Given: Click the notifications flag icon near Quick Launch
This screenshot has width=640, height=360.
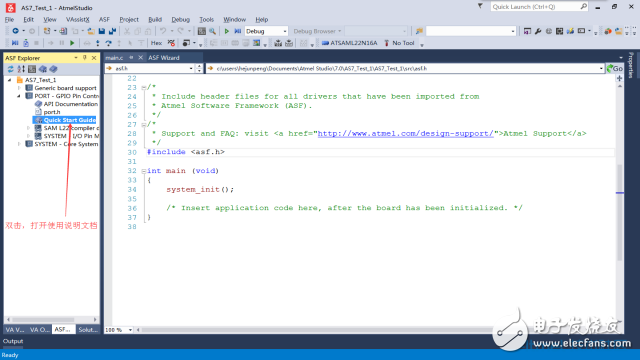Looking at the screenshot, I should coord(480,6).
